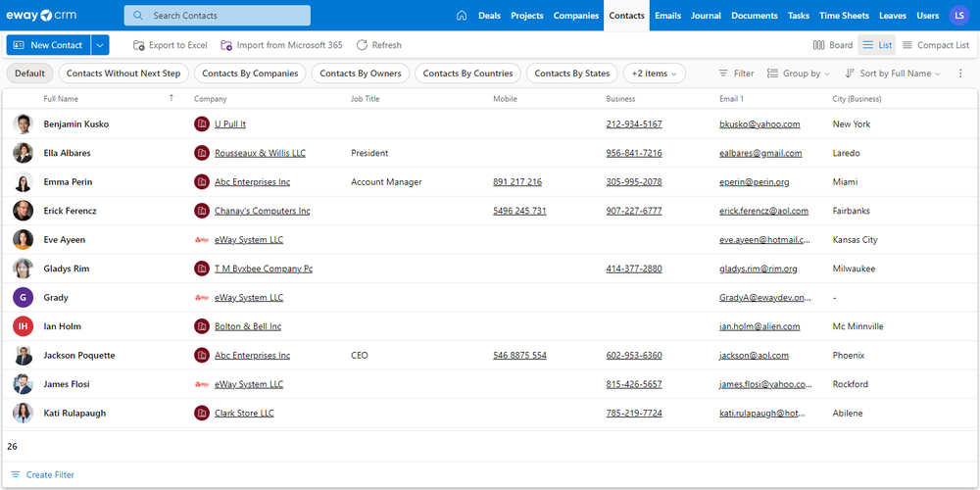The height and width of the screenshot is (490, 980).
Task: Open bkusko@yahoo.com email link
Action: tap(759, 123)
